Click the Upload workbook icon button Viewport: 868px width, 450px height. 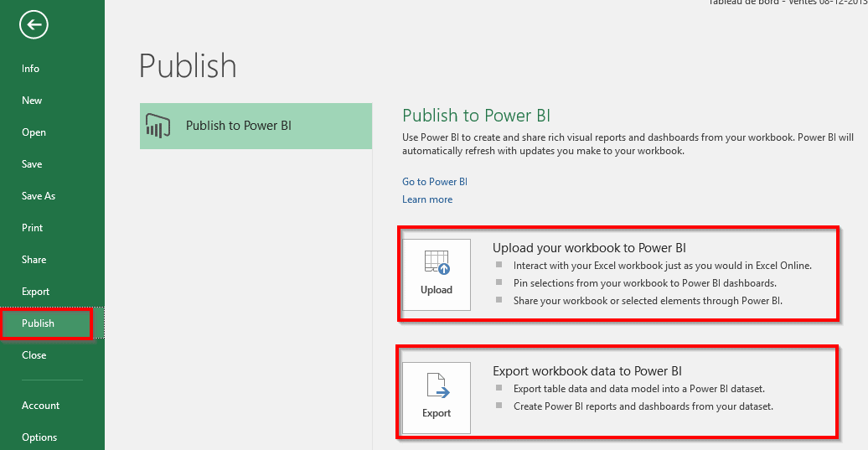[437, 275]
